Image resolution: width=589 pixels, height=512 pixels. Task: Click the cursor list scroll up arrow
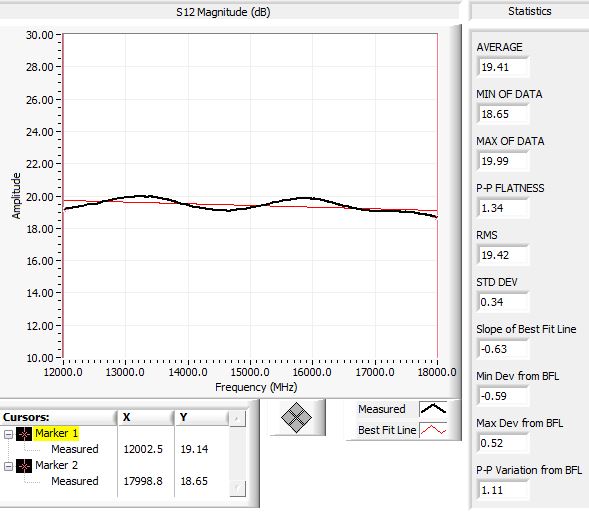pos(237,418)
